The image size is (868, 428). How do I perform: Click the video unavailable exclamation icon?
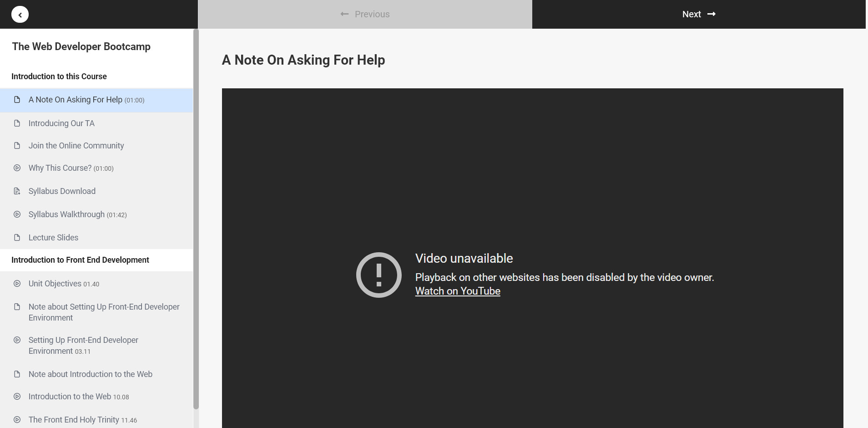378,275
